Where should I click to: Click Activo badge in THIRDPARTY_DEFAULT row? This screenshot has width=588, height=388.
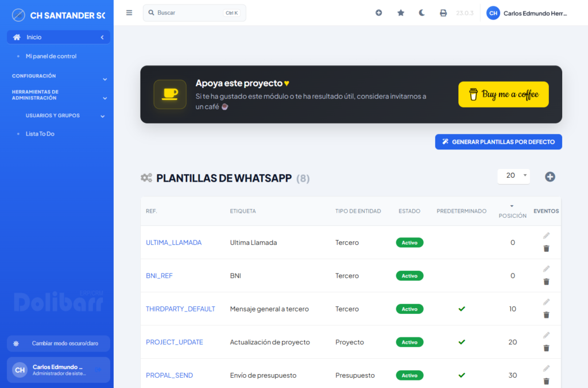pos(409,309)
